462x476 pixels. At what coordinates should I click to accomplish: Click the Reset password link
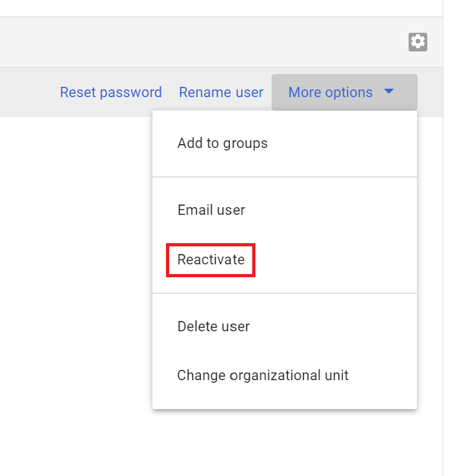point(111,92)
